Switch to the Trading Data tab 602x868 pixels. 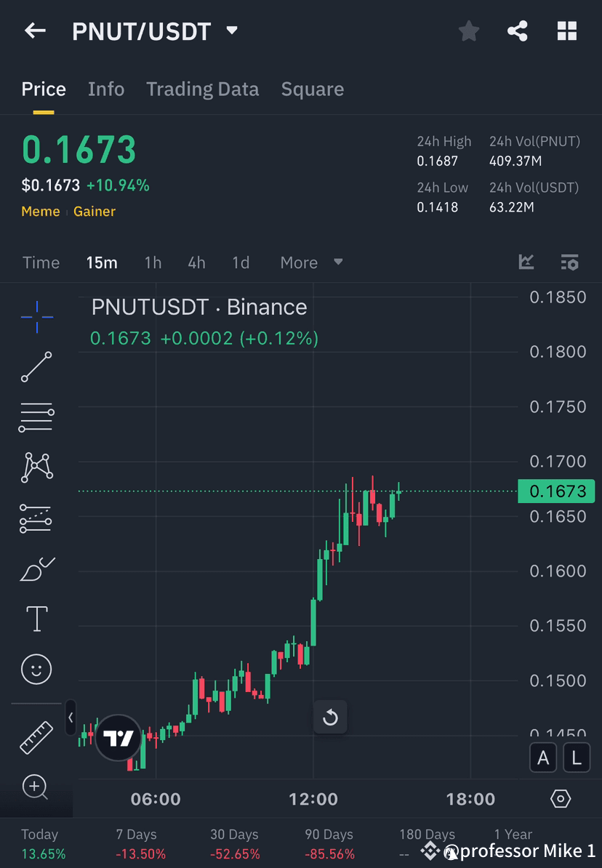(x=203, y=89)
